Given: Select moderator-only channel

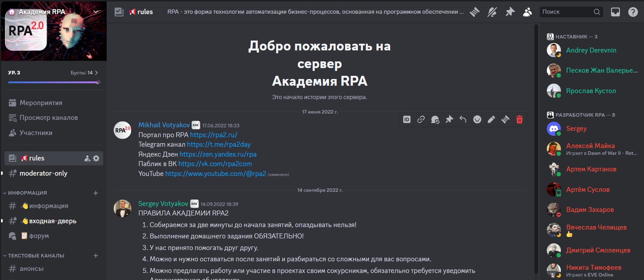Looking at the screenshot, I should tap(54, 174).
